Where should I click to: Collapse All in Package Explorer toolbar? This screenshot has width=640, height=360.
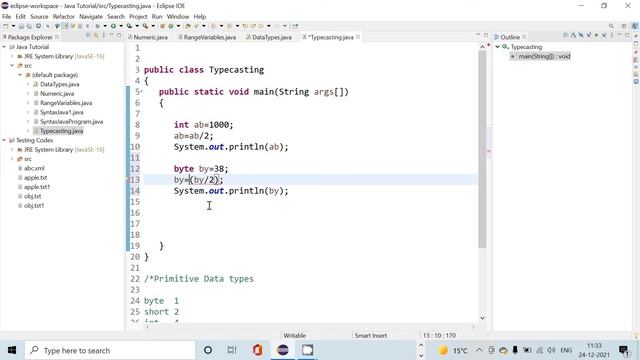coord(88,36)
